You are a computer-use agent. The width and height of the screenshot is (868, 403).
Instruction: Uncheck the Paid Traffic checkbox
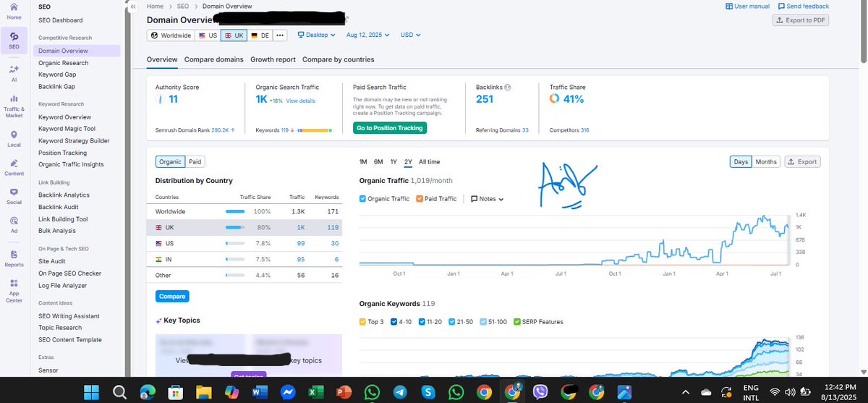coord(420,198)
